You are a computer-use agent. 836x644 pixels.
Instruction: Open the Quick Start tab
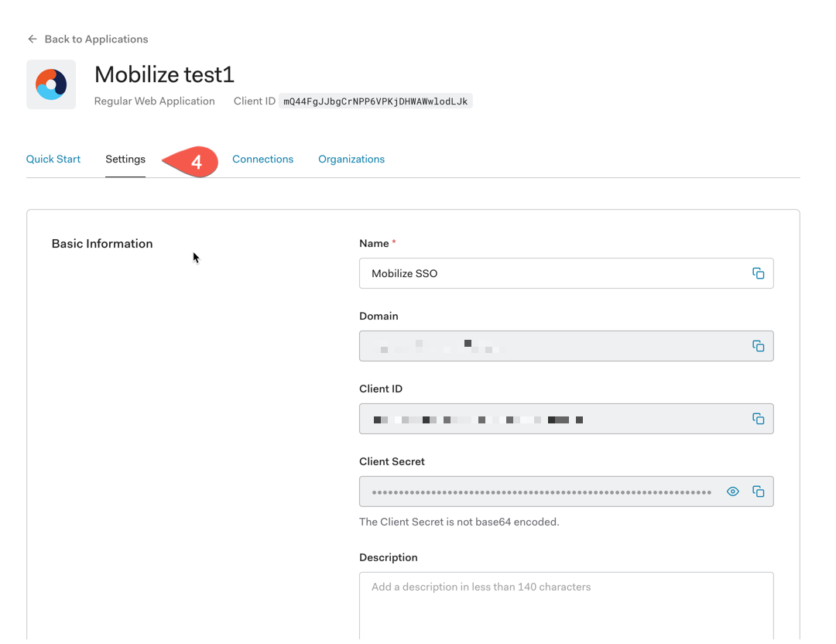click(53, 159)
